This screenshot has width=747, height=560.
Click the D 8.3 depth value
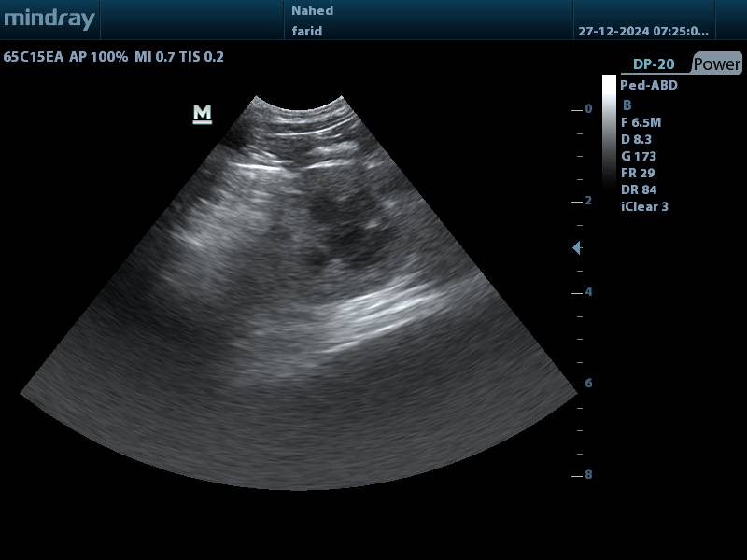[x=636, y=139]
